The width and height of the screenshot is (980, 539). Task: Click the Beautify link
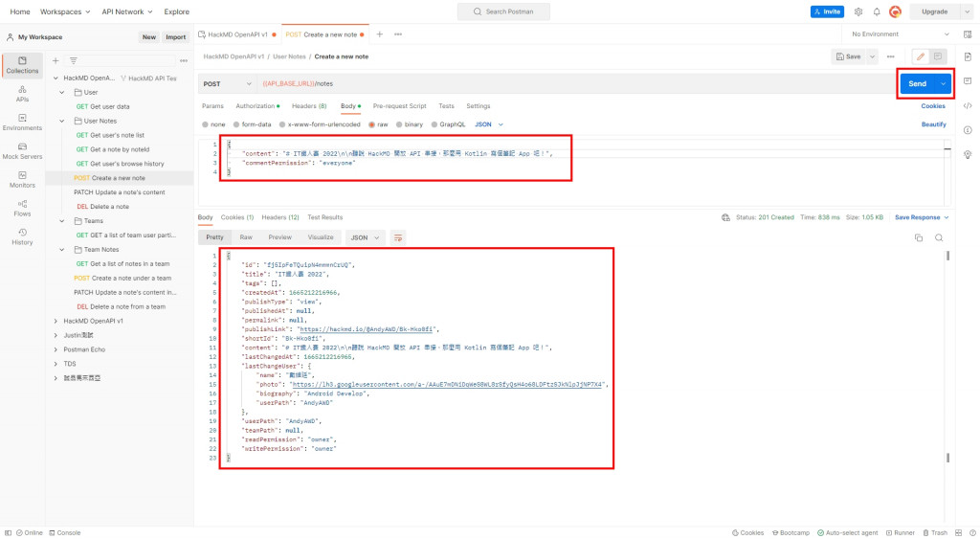click(x=933, y=124)
